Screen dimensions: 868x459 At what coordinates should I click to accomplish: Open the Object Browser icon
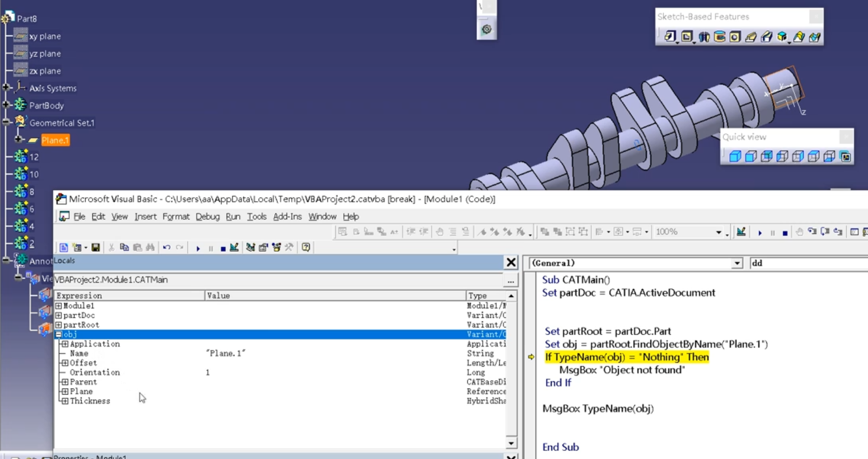(276, 247)
